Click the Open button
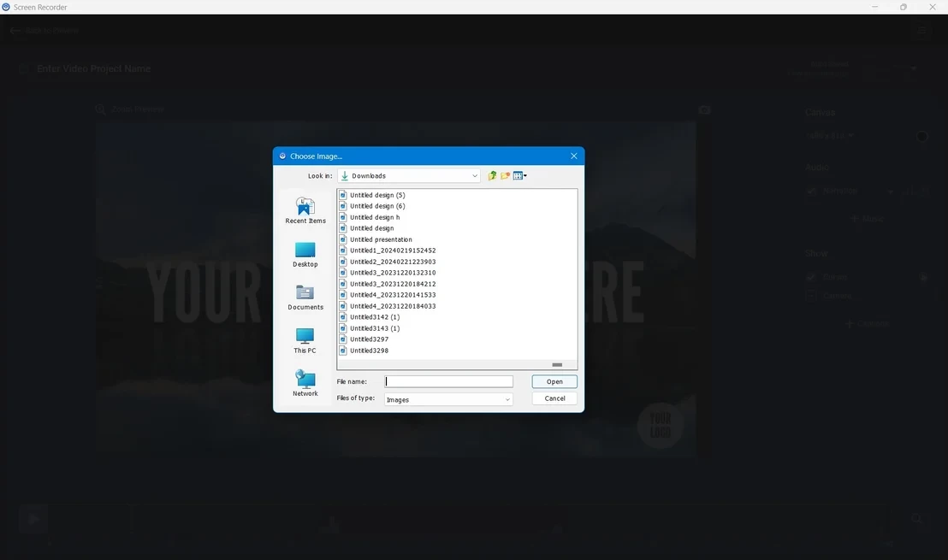The width and height of the screenshot is (948, 560). (x=554, y=382)
